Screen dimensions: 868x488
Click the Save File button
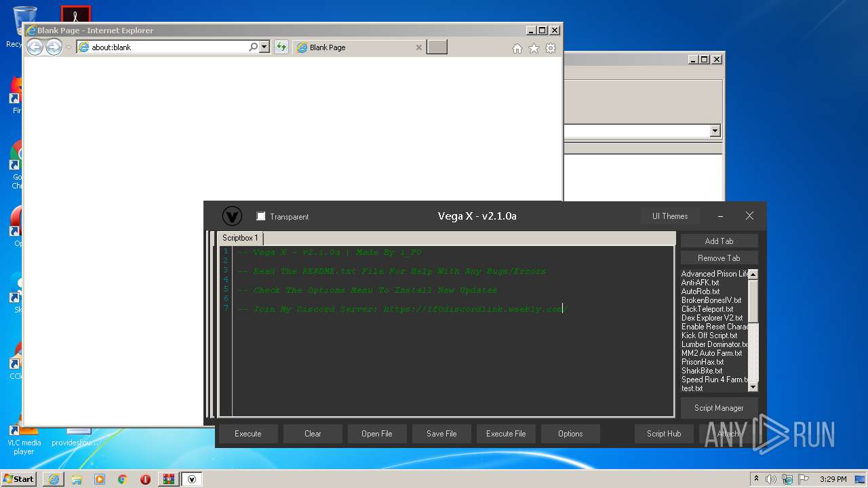point(441,434)
